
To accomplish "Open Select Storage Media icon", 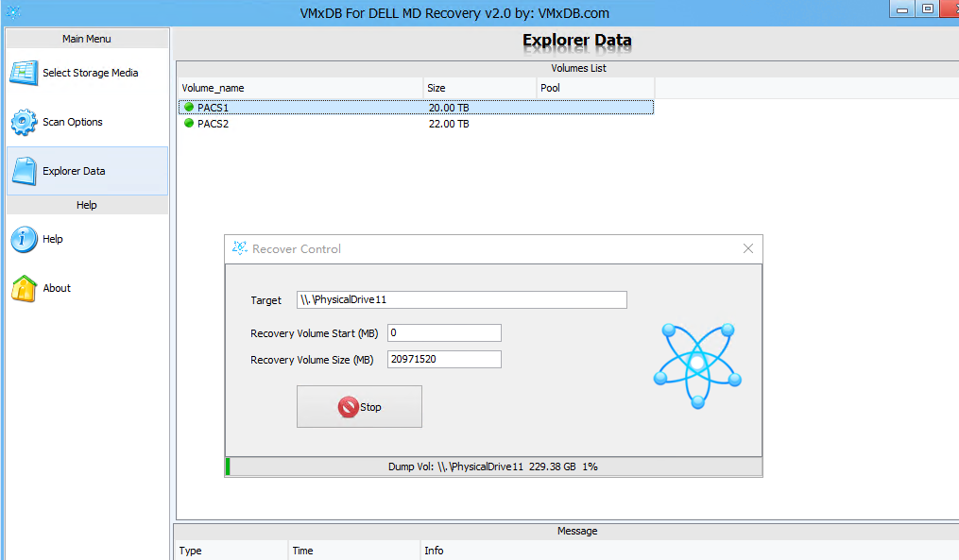I will [24, 73].
